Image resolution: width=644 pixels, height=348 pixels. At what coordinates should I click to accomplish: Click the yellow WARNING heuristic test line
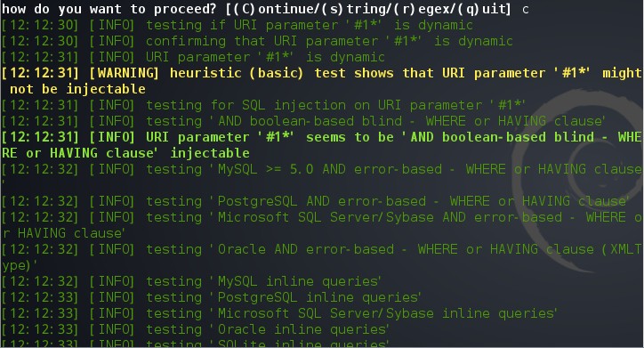(322, 73)
